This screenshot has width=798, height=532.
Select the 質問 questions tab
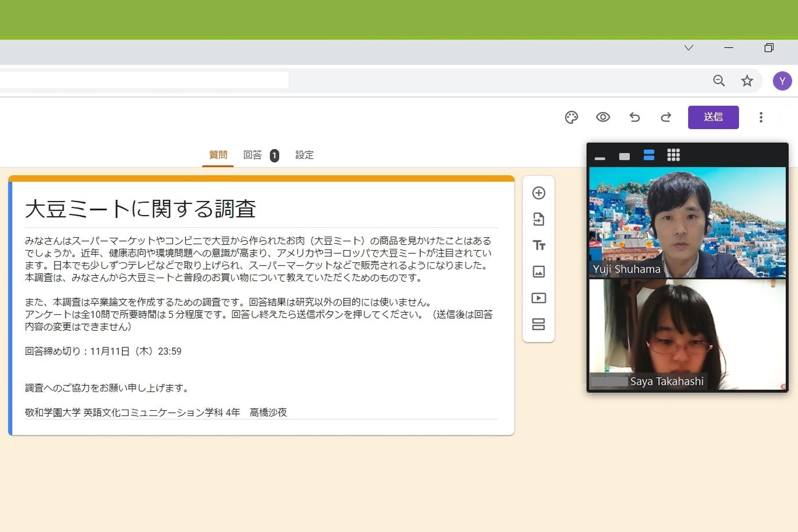click(218, 155)
